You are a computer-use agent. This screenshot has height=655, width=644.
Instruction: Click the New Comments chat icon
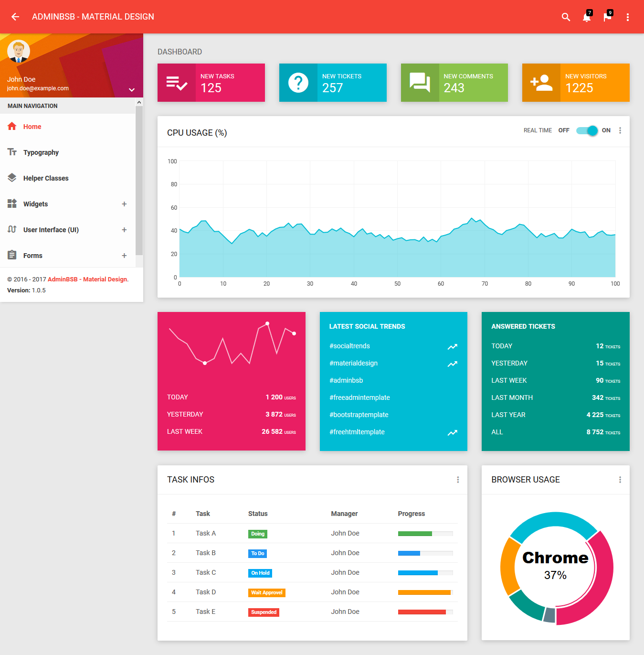[419, 82]
